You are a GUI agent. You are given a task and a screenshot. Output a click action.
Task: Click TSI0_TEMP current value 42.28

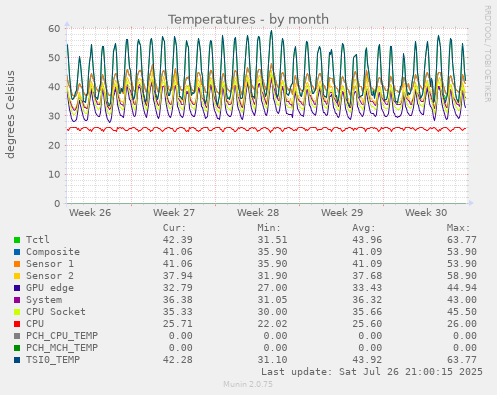pyautogui.click(x=177, y=360)
